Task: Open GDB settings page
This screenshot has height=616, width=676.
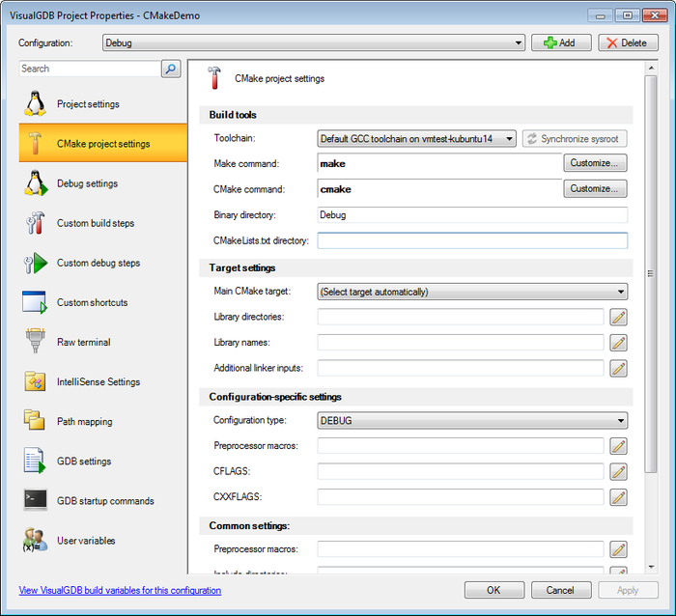Action: (103, 461)
